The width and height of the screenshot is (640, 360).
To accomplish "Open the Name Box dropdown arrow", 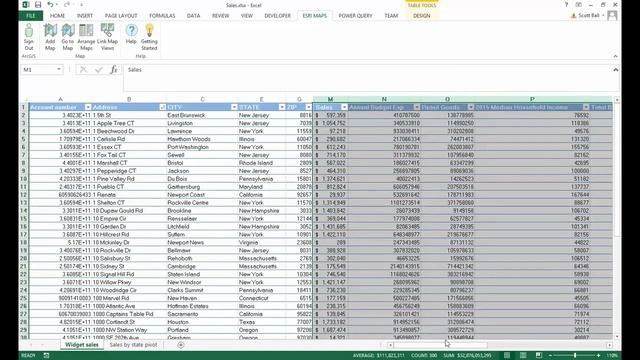I will pyautogui.click(x=59, y=70).
